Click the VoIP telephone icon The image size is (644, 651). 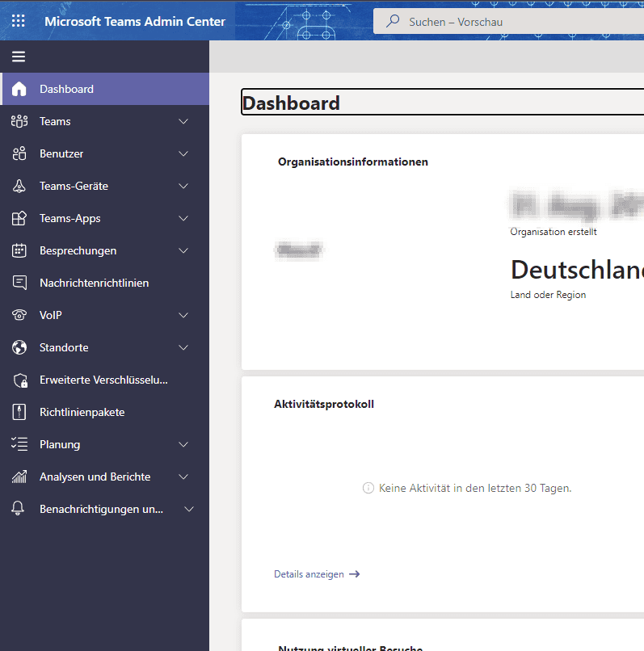pyautogui.click(x=19, y=315)
